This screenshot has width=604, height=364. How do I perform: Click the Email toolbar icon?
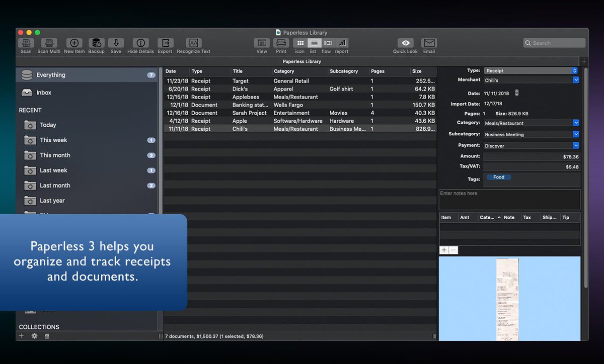click(x=429, y=43)
